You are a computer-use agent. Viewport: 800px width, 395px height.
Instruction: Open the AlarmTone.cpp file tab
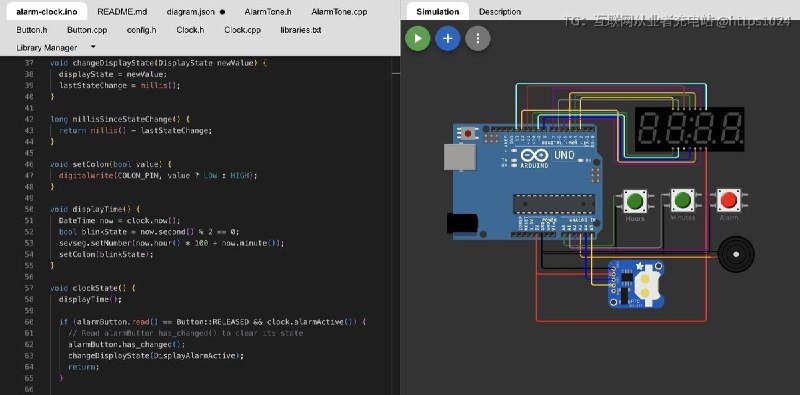339,11
